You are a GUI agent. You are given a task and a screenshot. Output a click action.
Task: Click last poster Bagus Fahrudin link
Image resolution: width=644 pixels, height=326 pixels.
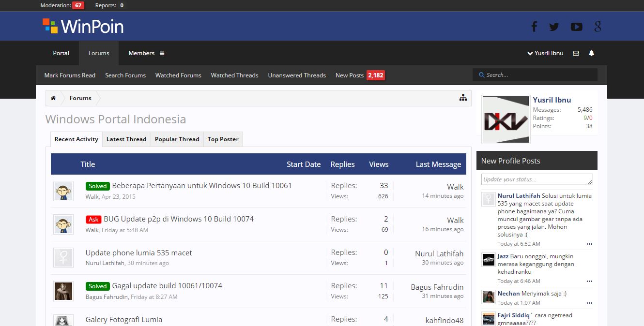(437, 287)
